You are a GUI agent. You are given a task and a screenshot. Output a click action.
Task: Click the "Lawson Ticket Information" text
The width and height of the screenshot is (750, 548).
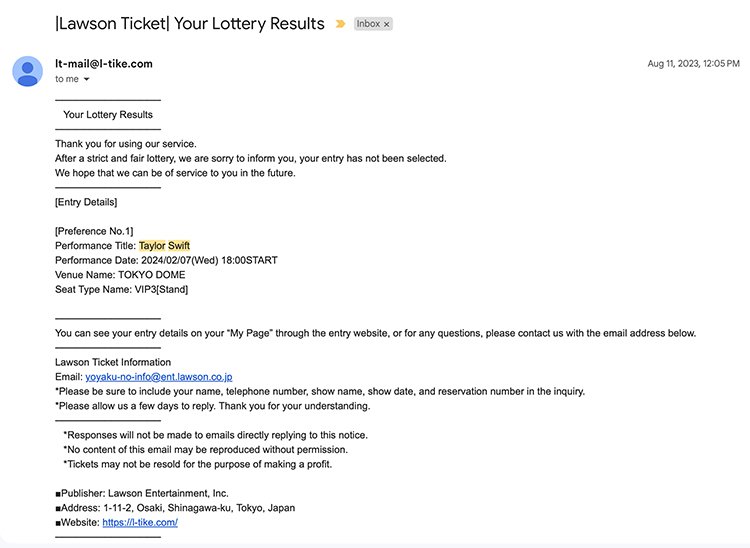(113, 362)
